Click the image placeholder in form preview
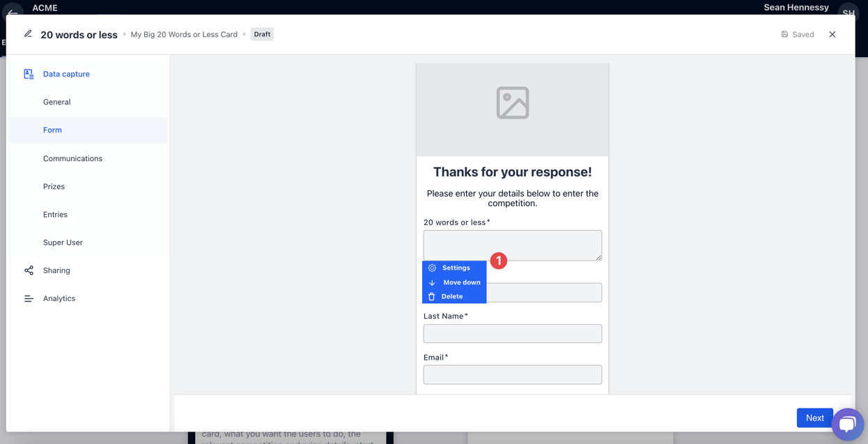Screen dimensions: 868x444 [x=513, y=103]
